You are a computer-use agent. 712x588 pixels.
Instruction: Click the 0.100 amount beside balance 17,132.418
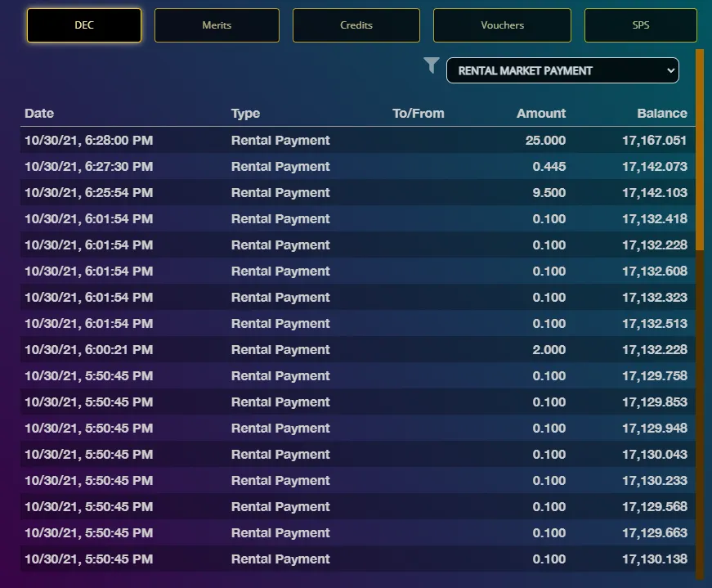tap(549, 219)
